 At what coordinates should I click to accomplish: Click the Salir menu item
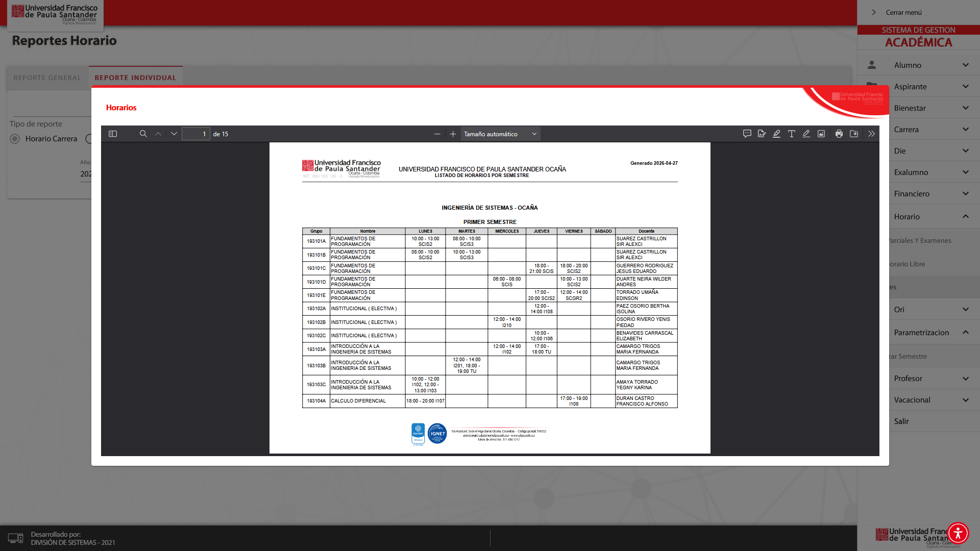(x=901, y=421)
